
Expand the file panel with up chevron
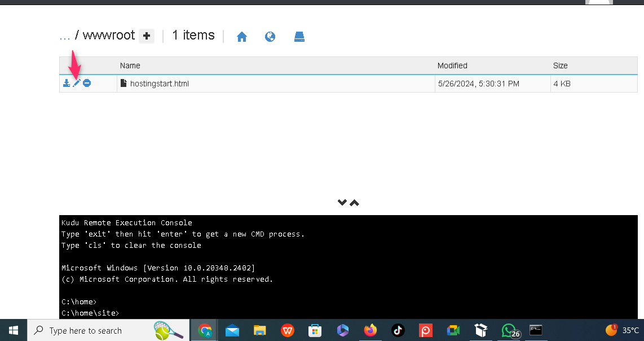(355, 202)
